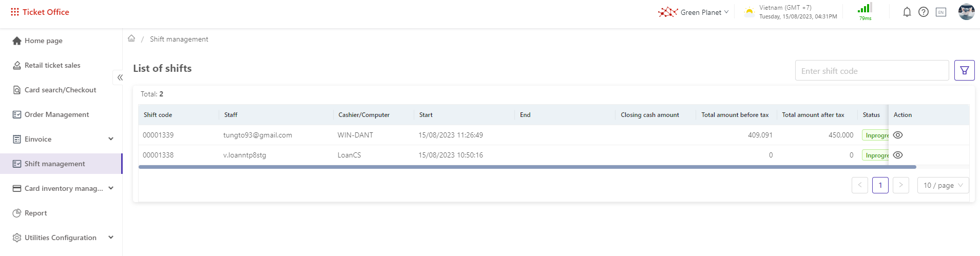Screen dimensions: 980x256
Task: View shift 00001339 details eye icon
Action: click(898, 135)
